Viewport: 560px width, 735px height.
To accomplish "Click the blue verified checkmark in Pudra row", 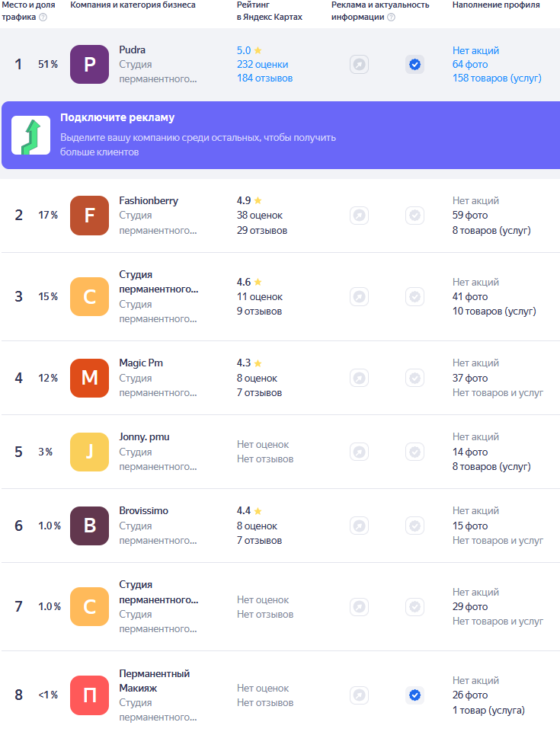I will point(415,64).
